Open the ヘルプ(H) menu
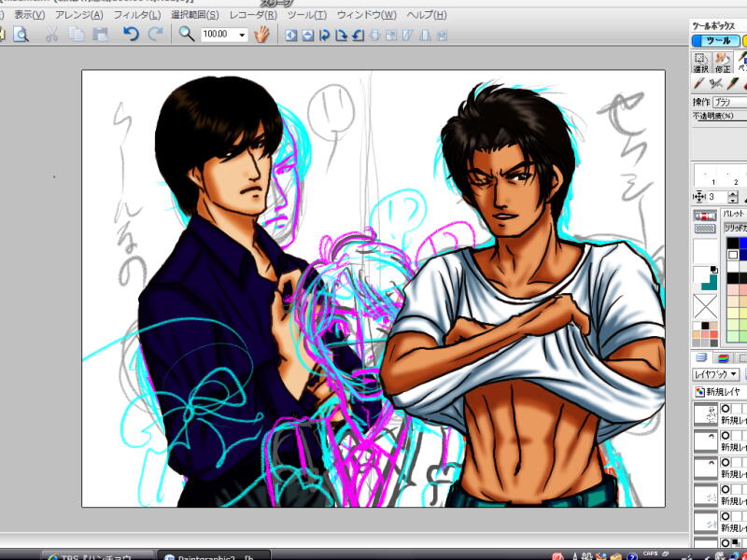 point(427,15)
